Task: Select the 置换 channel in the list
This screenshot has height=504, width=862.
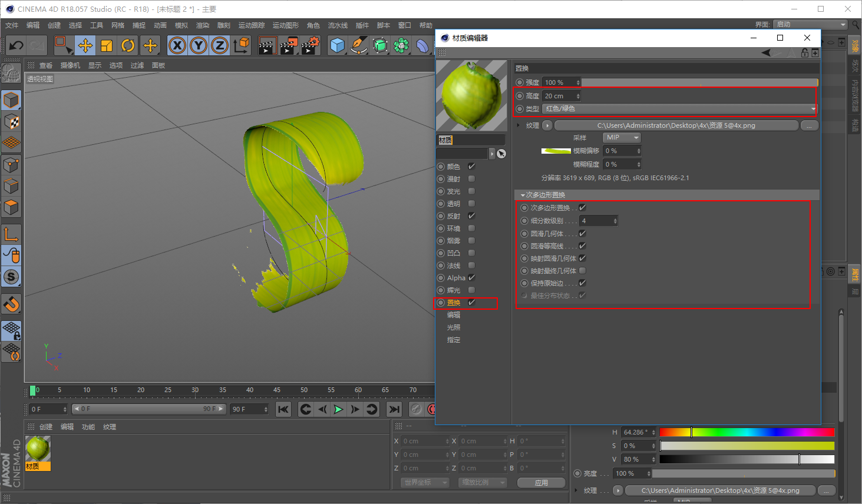Action: tap(454, 303)
